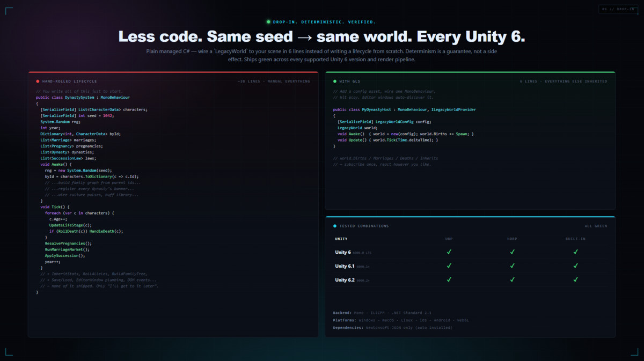Click the 'public class DynastySystem' code line

click(x=83, y=98)
